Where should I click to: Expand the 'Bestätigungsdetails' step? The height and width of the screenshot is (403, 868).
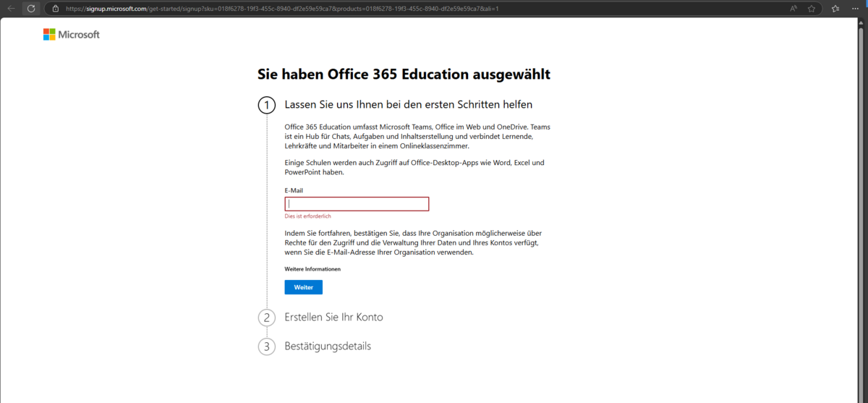328,347
